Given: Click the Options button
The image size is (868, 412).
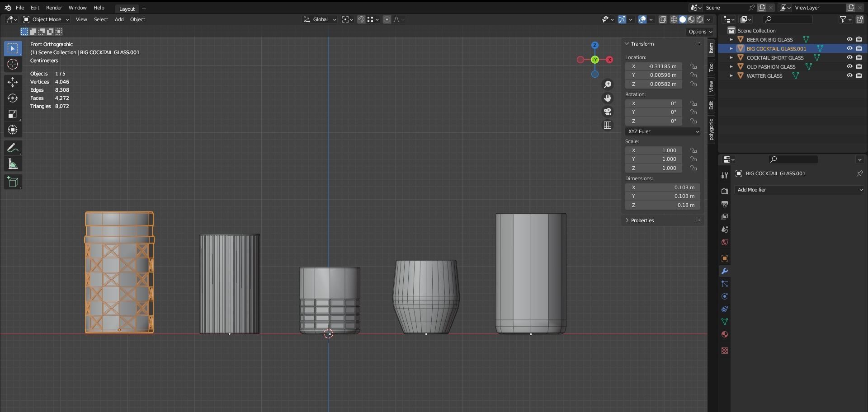Looking at the screenshot, I should pyautogui.click(x=700, y=32).
